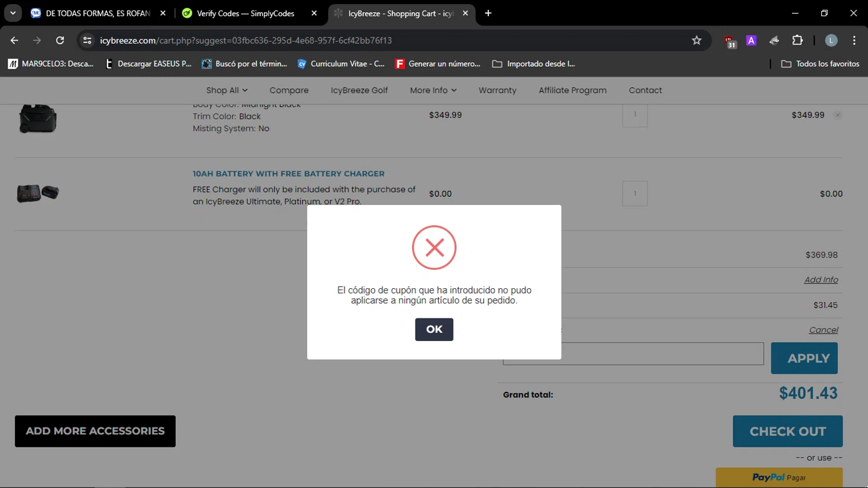This screenshot has width=868, height=488.
Task: Remove the $349.99 cooler from cart
Action: 837,115
